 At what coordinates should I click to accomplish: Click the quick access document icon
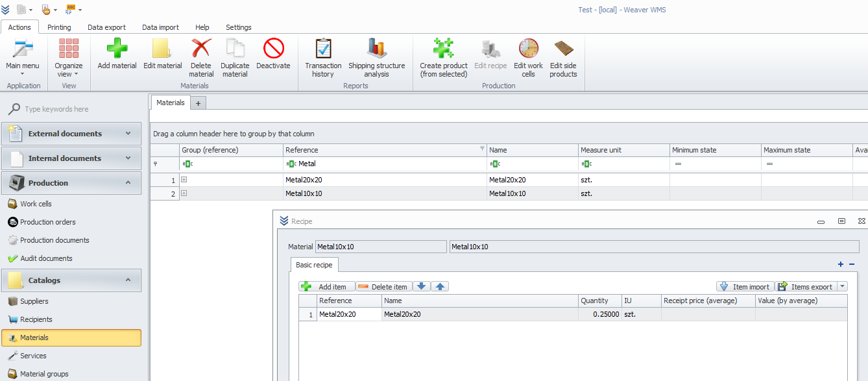click(21, 10)
